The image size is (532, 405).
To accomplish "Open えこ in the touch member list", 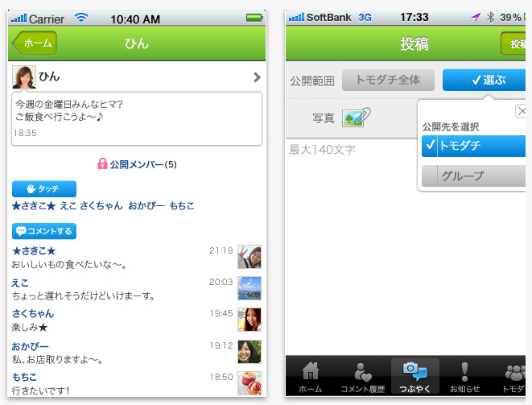I will (x=68, y=206).
